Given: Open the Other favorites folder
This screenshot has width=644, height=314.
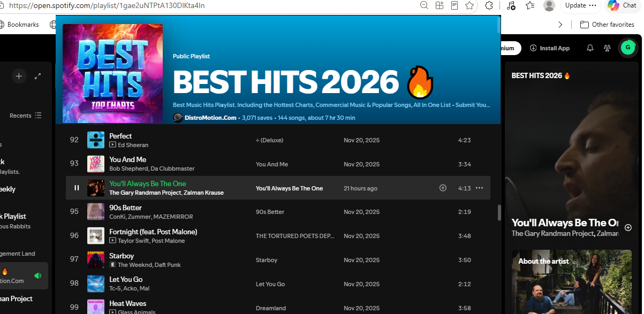Looking at the screenshot, I should (607, 25).
